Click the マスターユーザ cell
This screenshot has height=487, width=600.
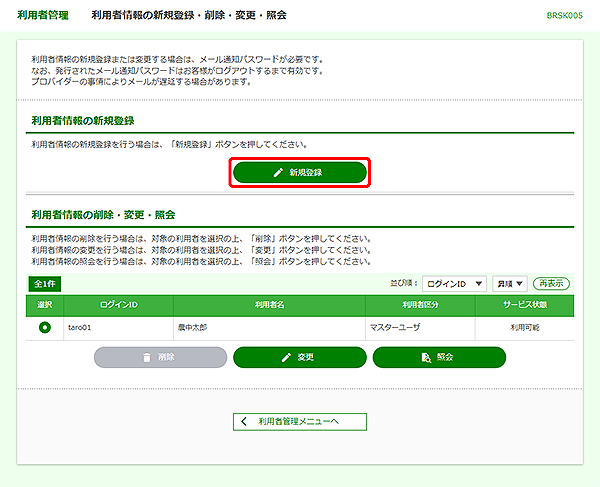(420, 328)
